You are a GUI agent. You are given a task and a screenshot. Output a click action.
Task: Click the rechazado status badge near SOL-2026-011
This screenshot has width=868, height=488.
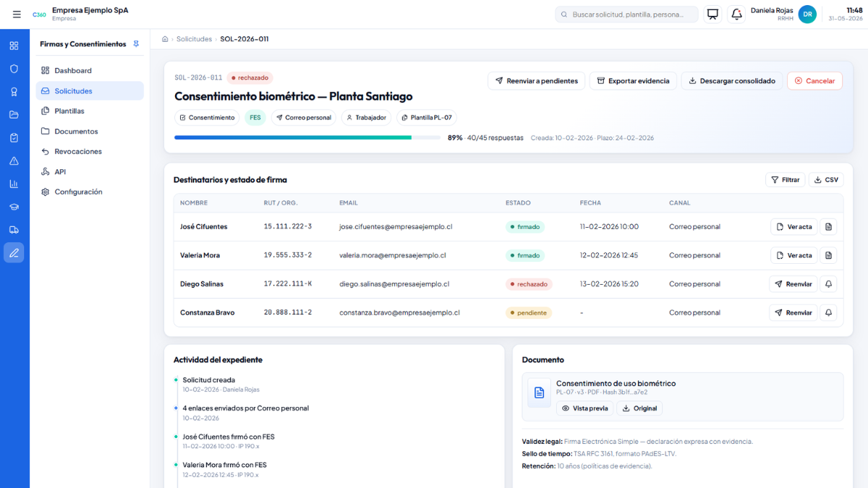[x=250, y=78]
